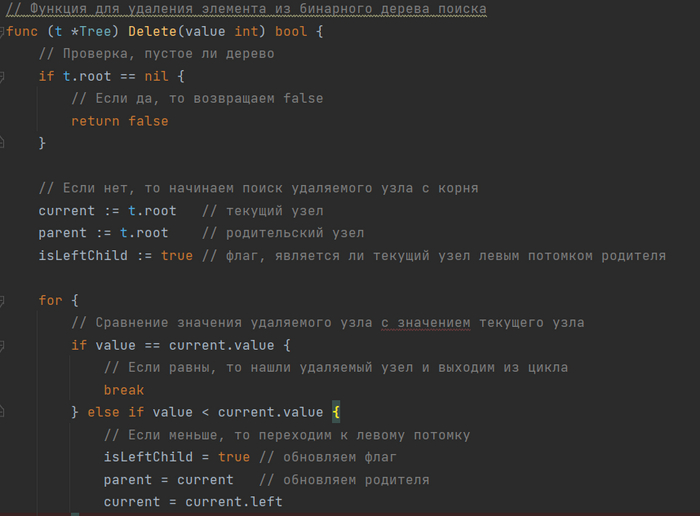Click the isLeftChild := true declaration
Viewport: 700px width, 516px height.
(x=115, y=255)
